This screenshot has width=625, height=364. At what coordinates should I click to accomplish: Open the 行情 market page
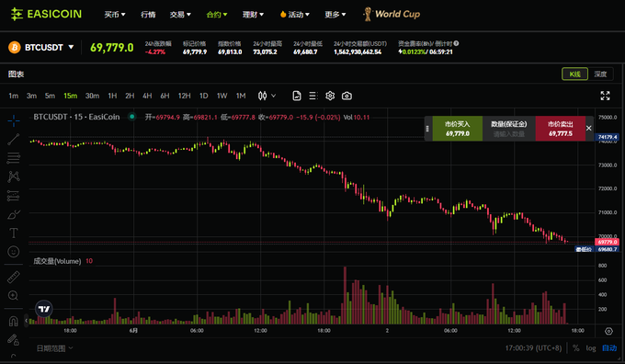tap(148, 15)
